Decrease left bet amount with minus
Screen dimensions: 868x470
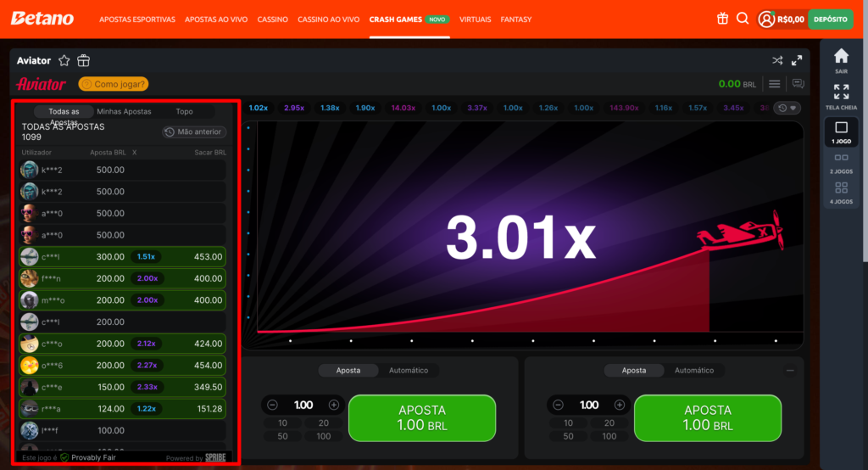pyautogui.click(x=272, y=406)
